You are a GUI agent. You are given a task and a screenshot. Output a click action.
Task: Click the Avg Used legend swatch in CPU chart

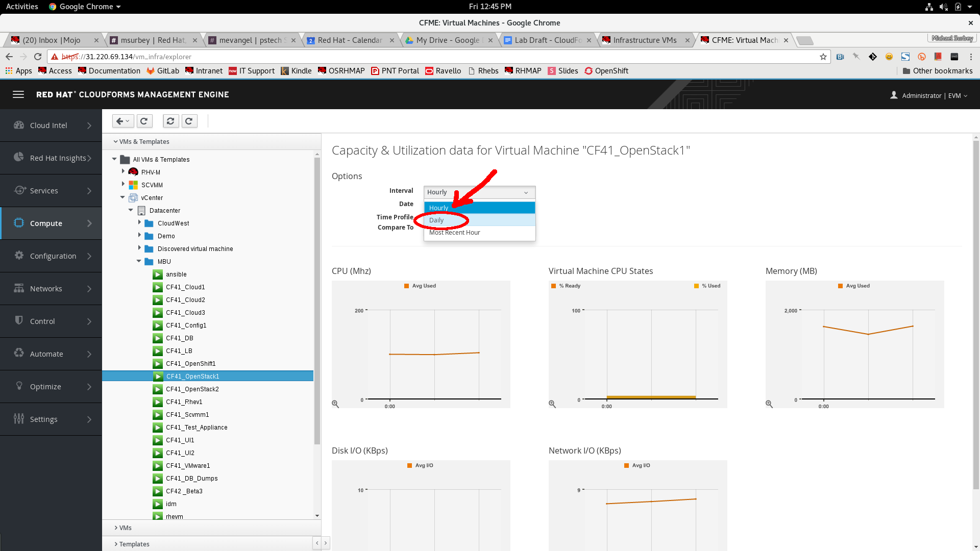coord(407,286)
